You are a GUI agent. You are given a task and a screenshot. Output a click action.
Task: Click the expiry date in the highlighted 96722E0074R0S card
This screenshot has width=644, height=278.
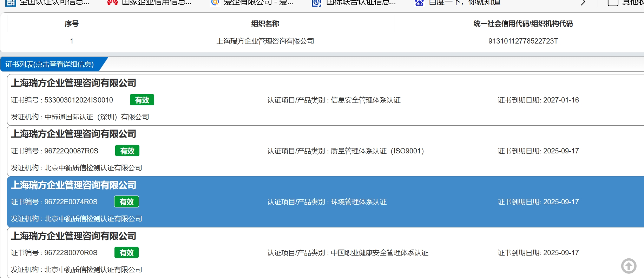[561, 202]
